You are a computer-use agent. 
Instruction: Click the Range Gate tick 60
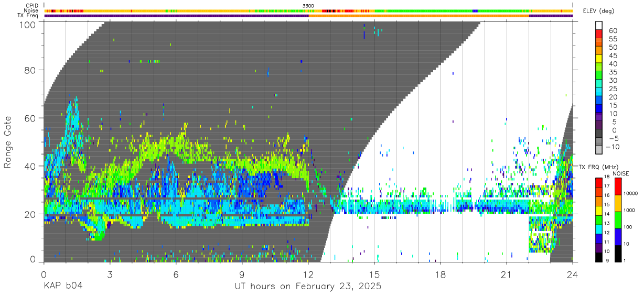pos(31,118)
